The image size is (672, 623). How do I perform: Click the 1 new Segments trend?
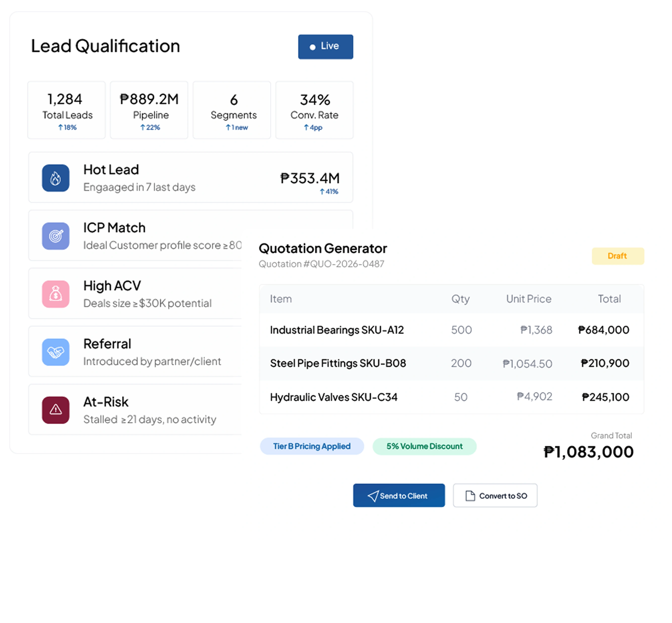(237, 127)
